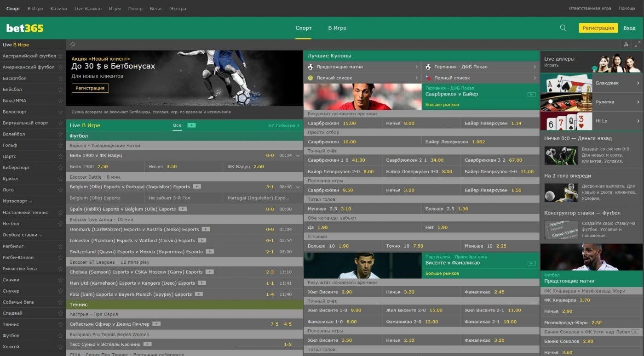Star the Велоспорт sport
The width and height of the screenshot is (644, 356).
60,112
